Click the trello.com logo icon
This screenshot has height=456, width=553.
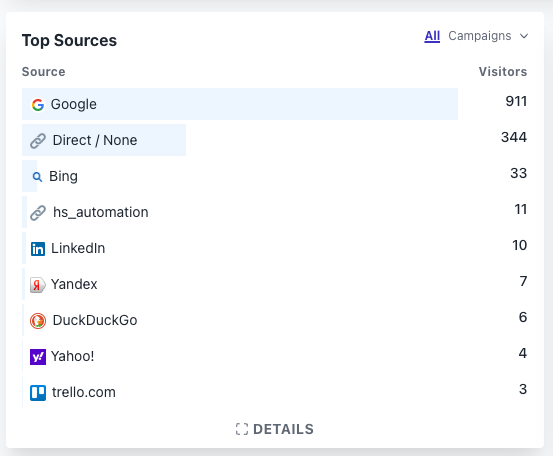point(38,393)
